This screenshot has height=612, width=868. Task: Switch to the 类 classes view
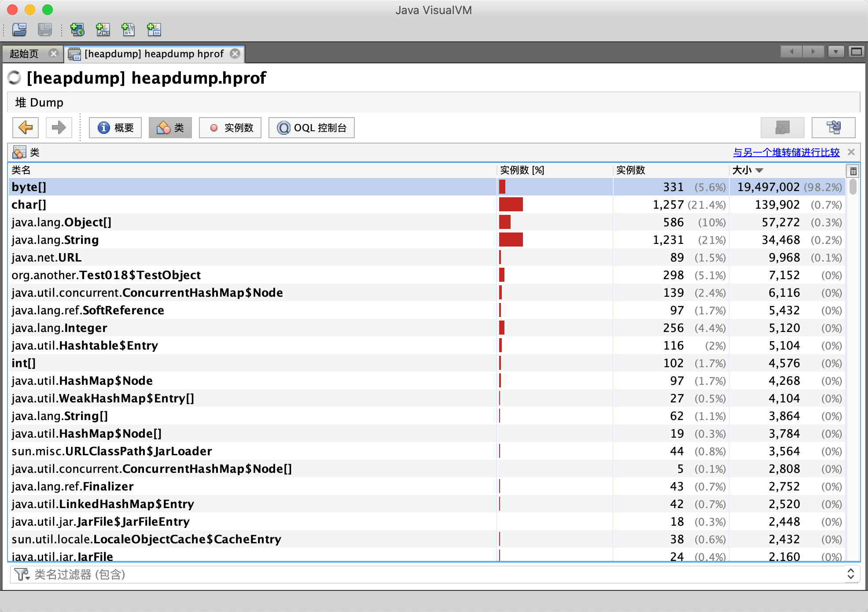pyautogui.click(x=170, y=128)
